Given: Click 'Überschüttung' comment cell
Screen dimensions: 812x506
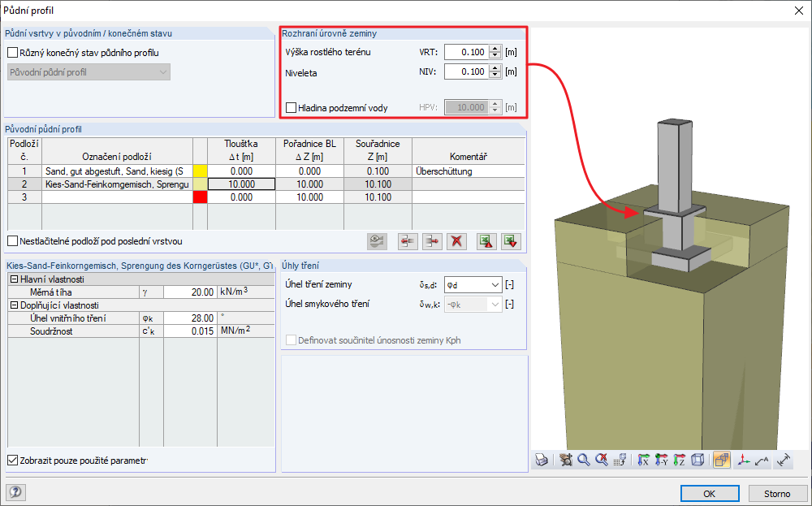Looking at the screenshot, I should point(469,171).
